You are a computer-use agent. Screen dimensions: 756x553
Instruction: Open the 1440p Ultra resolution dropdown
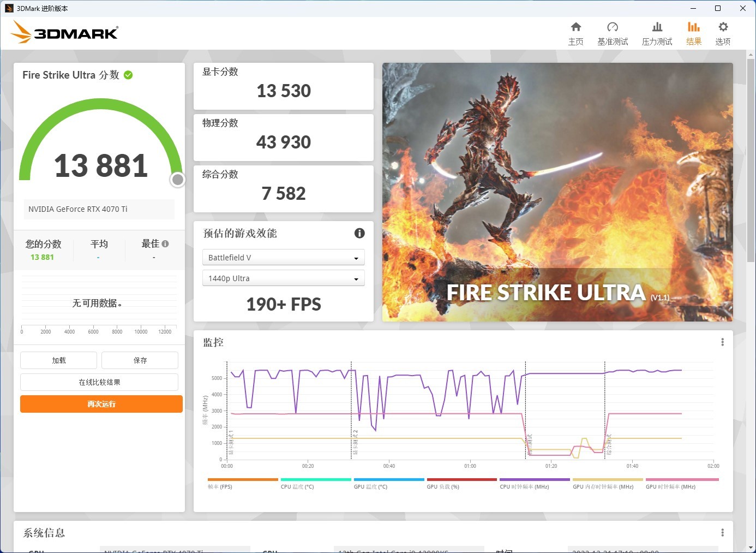283,278
